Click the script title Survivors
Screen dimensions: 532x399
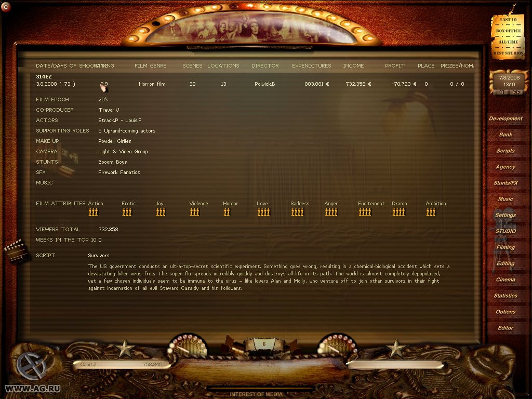(99, 256)
